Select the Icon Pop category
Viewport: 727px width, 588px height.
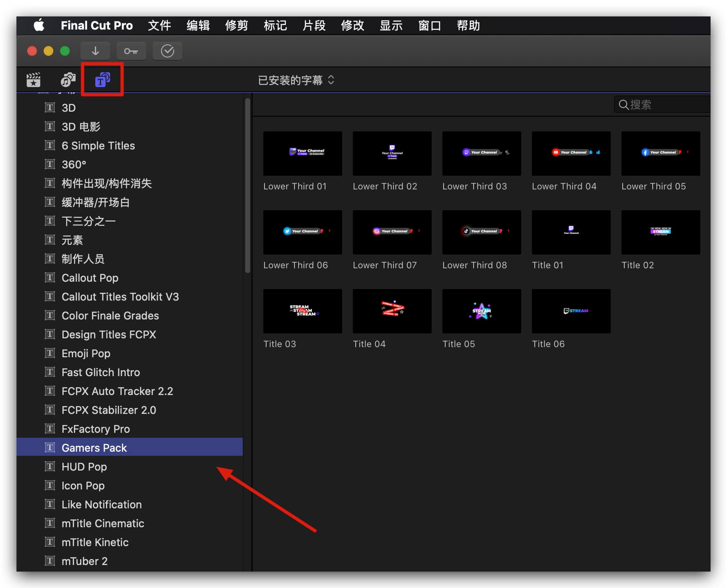click(129, 485)
